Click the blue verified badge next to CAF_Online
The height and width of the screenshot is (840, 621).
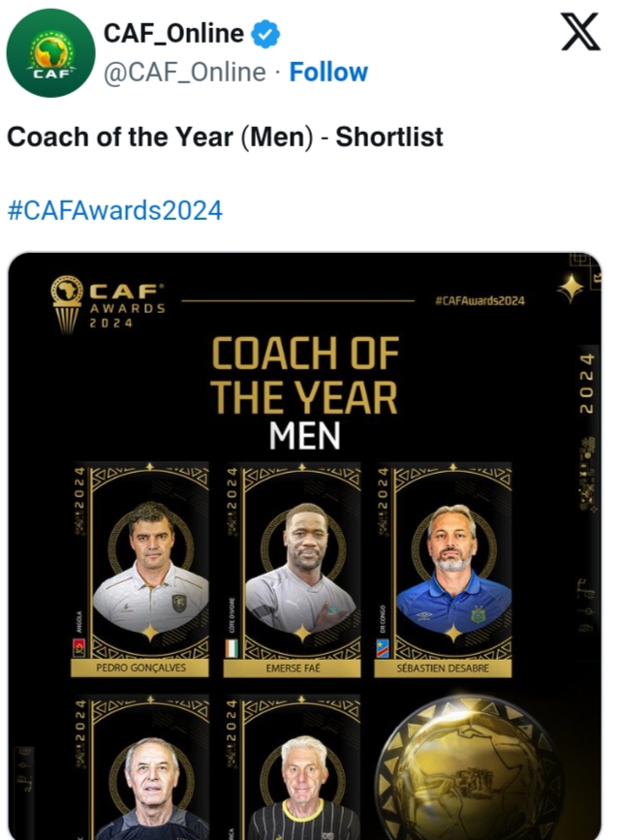point(266,36)
